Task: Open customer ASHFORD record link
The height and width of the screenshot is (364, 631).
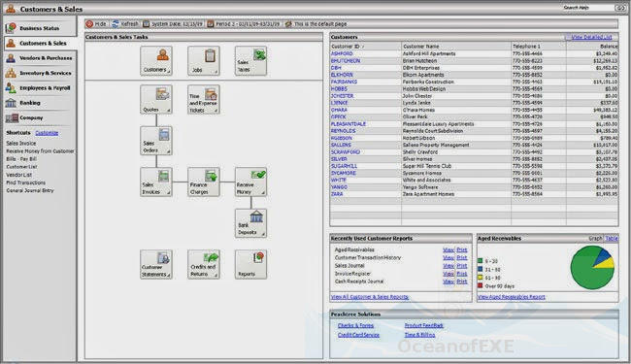Action: pos(342,53)
